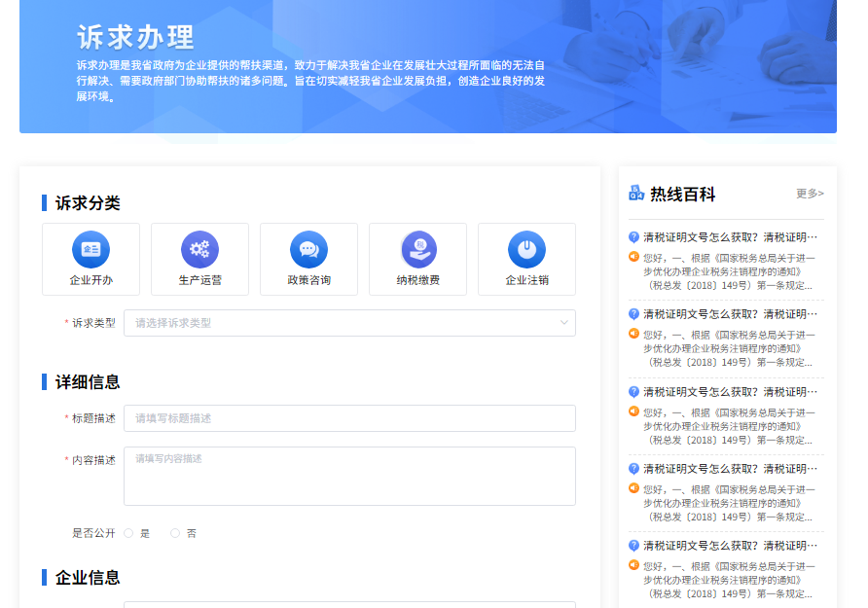Select the 企业注销 power icon
Viewport: 868px width, 608px height.
pos(526,249)
